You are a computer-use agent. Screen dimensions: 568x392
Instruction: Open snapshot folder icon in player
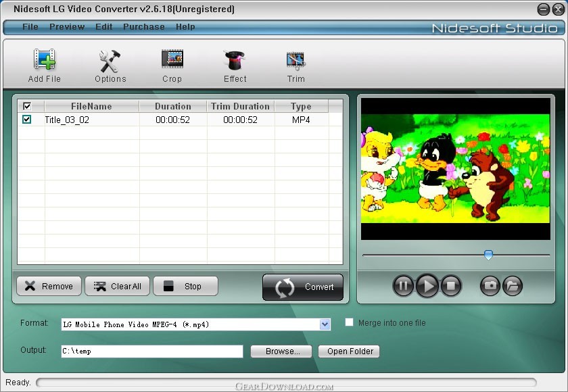(513, 286)
